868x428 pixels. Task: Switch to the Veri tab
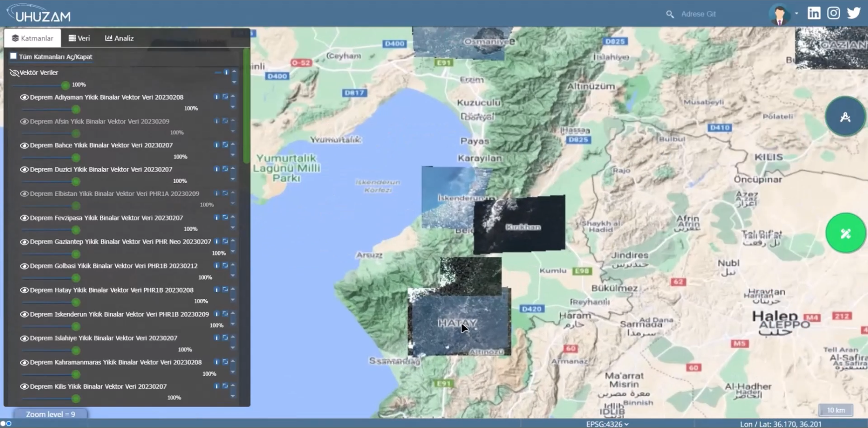pyautogui.click(x=79, y=38)
